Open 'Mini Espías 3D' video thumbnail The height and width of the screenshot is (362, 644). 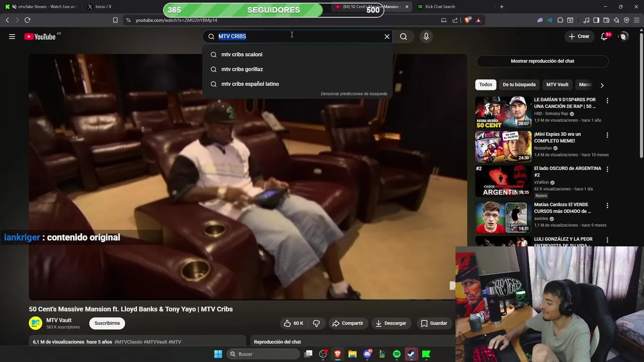point(503,147)
